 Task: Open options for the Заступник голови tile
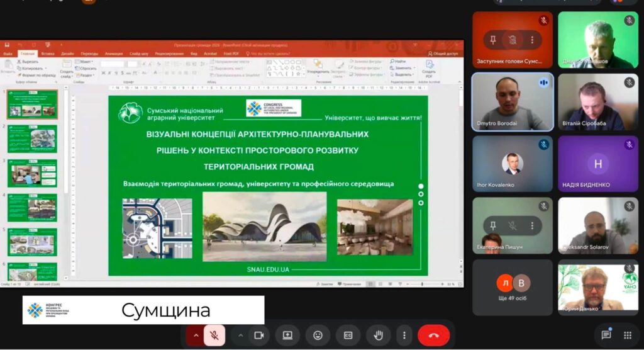[x=532, y=40]
